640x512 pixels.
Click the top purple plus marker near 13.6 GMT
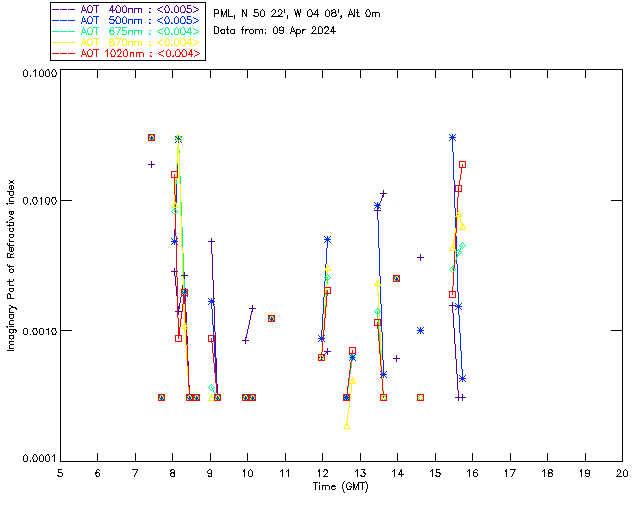(383, 193)
